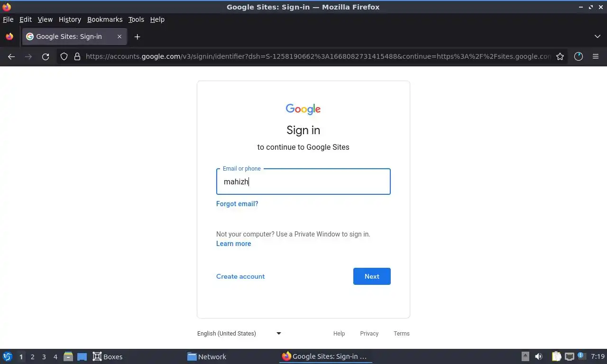Switch to workspace 1
Viewport: 607px width, 364px height.
click(21, 357)
